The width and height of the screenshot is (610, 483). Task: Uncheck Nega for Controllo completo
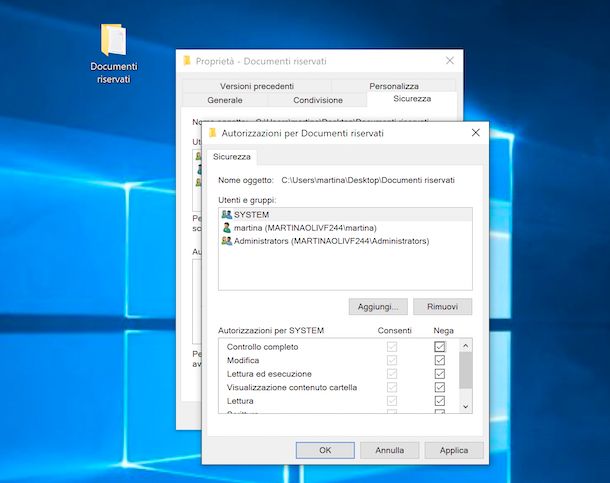point(440,346)
